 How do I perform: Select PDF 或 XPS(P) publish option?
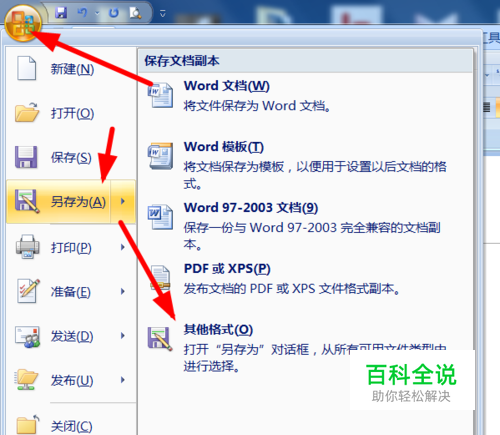click(305, 279)
